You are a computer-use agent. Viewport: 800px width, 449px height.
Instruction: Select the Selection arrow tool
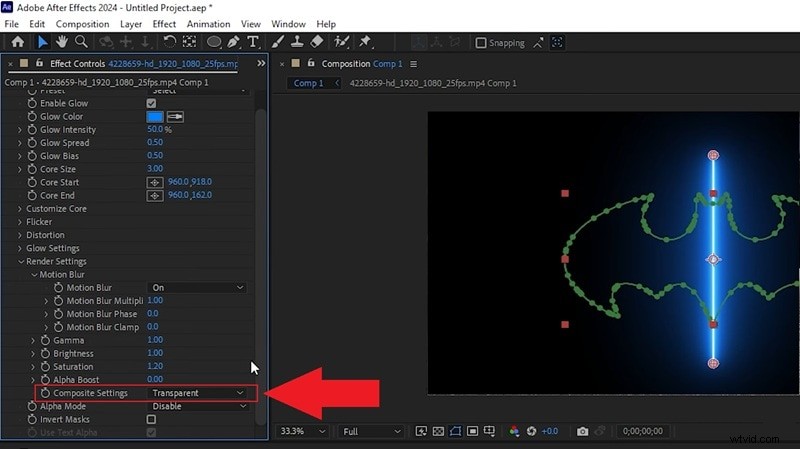42,42
